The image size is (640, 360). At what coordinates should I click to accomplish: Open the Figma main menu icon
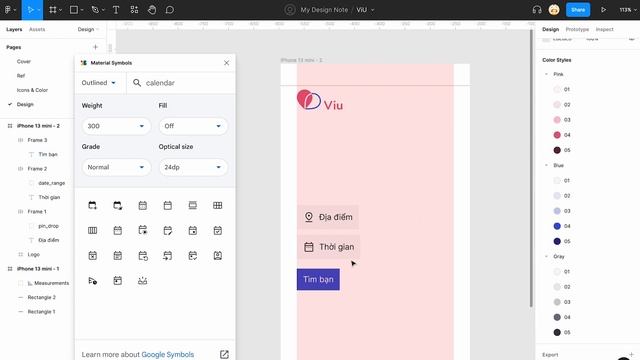pos(8,10)
